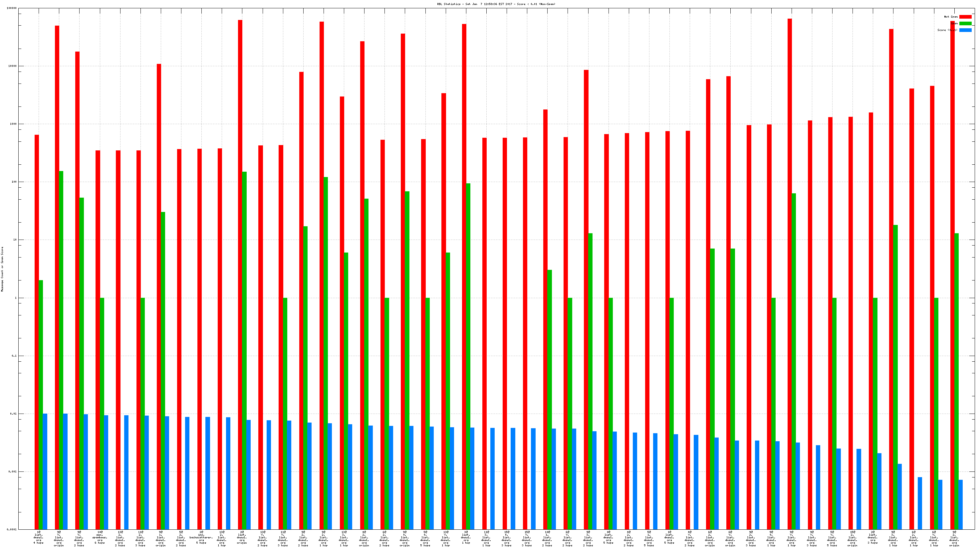980x551 pixels.
Task: Click the ips.backscatterer.org 5 hops label
Action: tap(201, 537)
